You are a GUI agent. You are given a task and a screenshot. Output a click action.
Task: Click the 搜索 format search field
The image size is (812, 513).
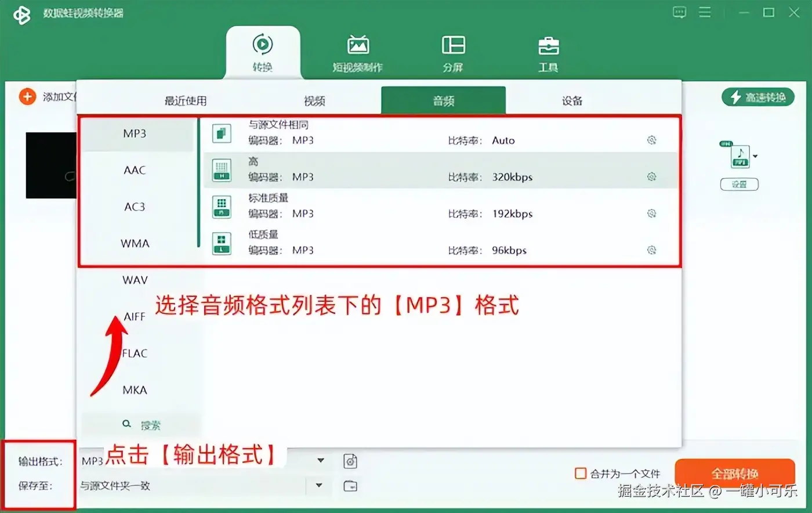[141, 425]
